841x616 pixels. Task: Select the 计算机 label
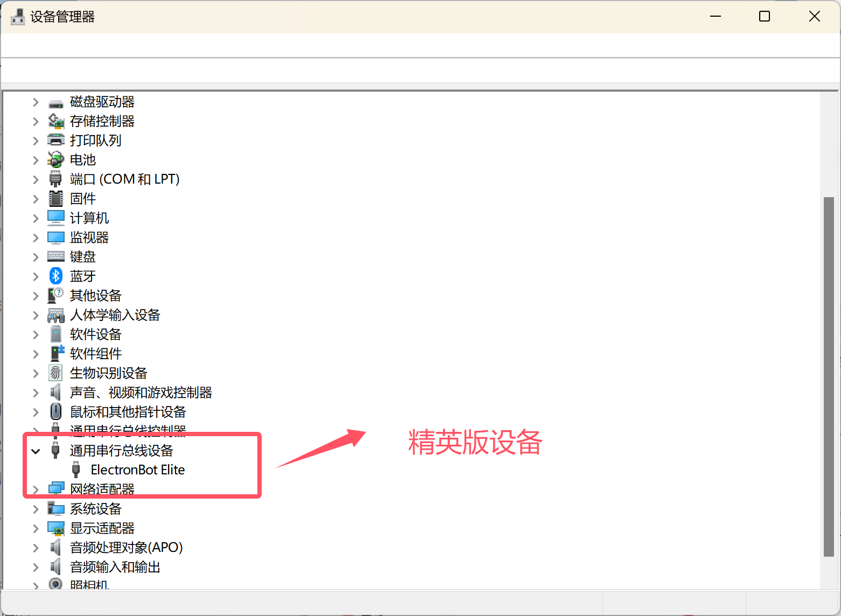(x=89, y=218)
